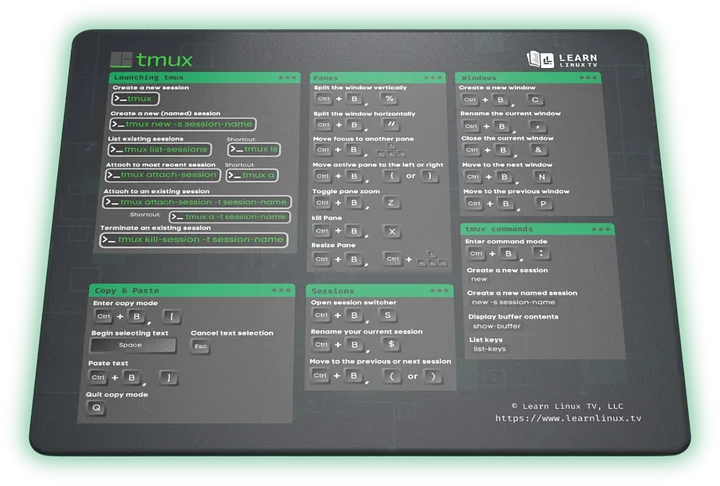Click the Ctrl key in the Enter copy mode row

point(103,316)
